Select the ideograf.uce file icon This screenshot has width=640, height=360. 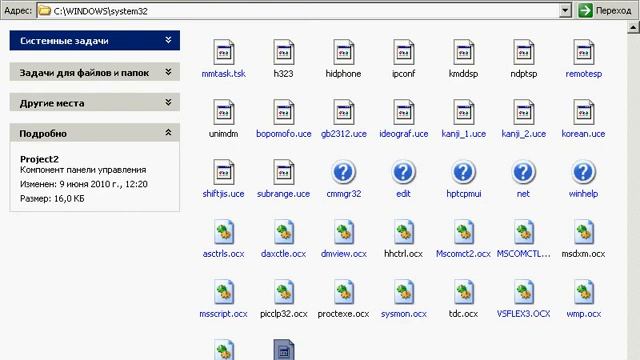click(x=404, y=112)
